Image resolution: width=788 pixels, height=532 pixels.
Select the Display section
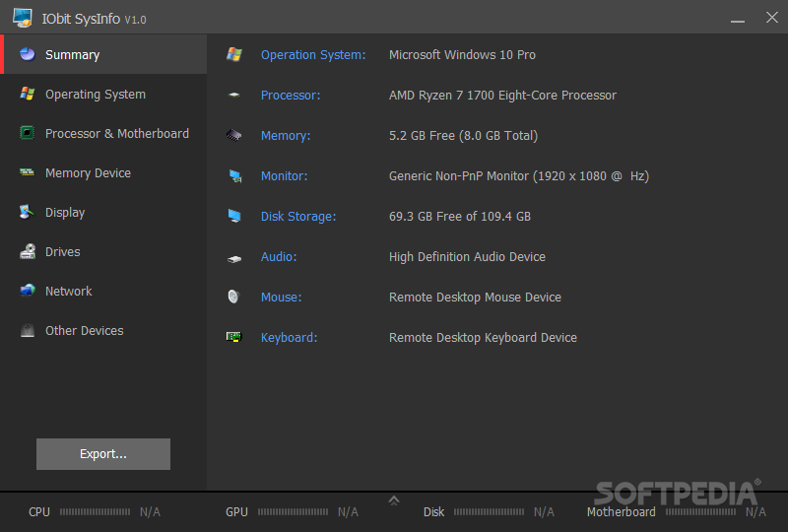[x=105, y=212]
